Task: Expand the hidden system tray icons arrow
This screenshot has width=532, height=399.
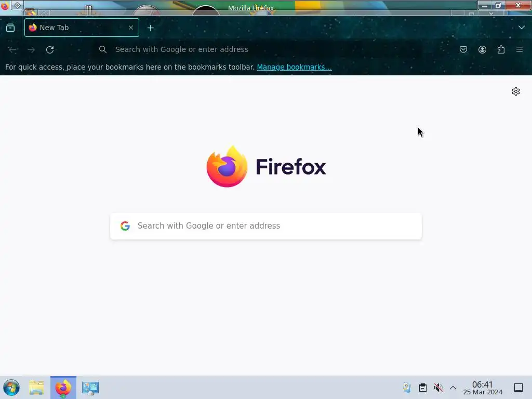Action: click(453, 388)
